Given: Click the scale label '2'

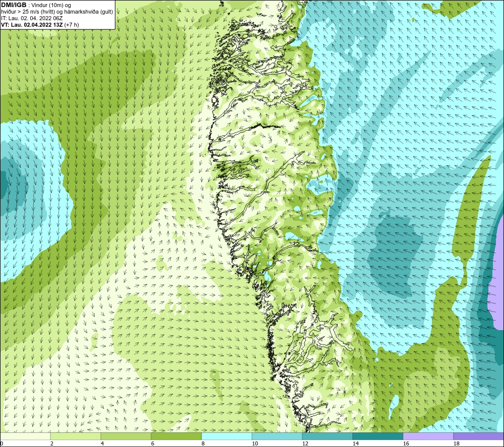Looking at the screenshot, I should 52,443.
